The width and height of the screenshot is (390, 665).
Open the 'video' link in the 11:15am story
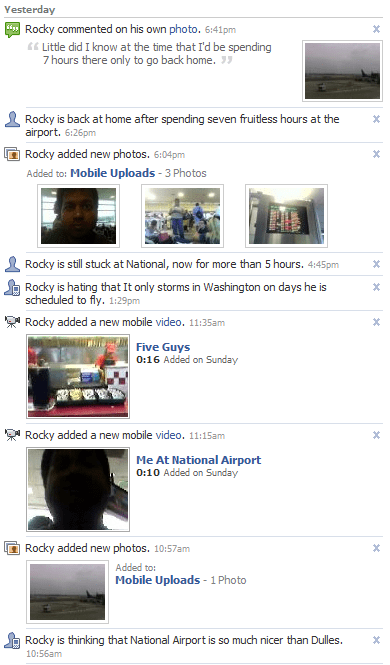(x=169, y=435)
